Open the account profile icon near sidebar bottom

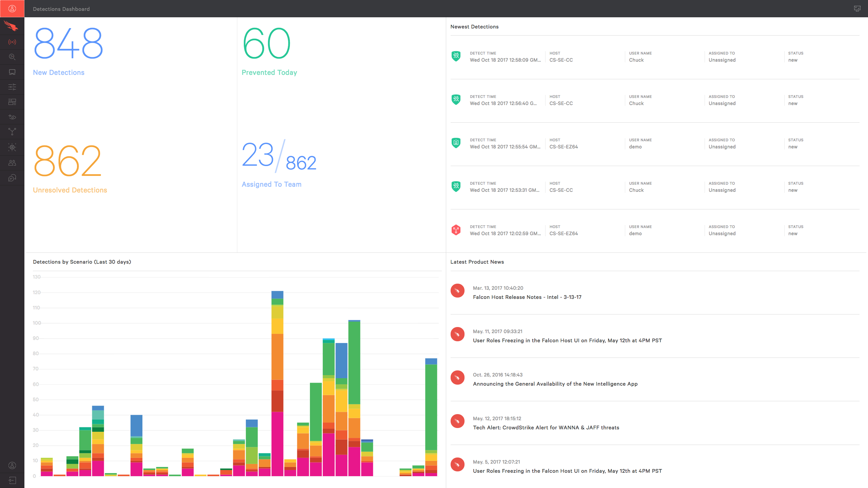coord(12,465)
